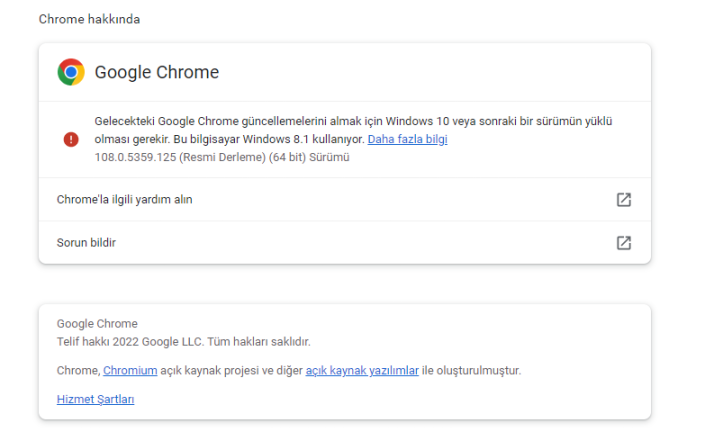Select the "Chrome'la ilgili yardım alın" row
This screenshot has height=441, width=723.
coord(124,200)
